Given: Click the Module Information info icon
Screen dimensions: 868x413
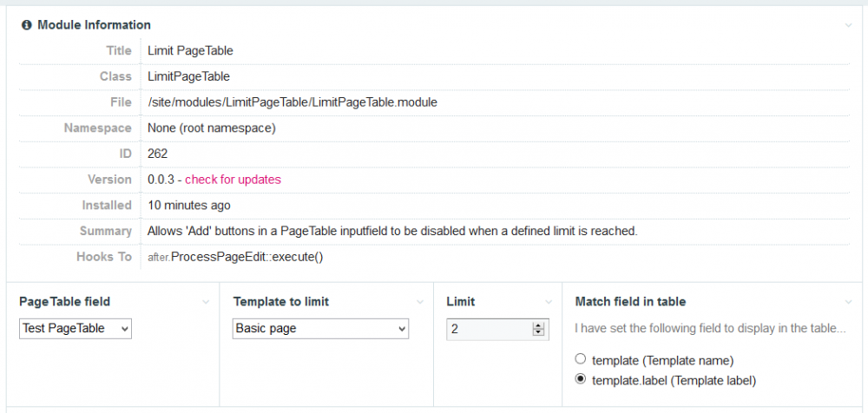Looking at the screenshot, I should click(x=27, y=25).
